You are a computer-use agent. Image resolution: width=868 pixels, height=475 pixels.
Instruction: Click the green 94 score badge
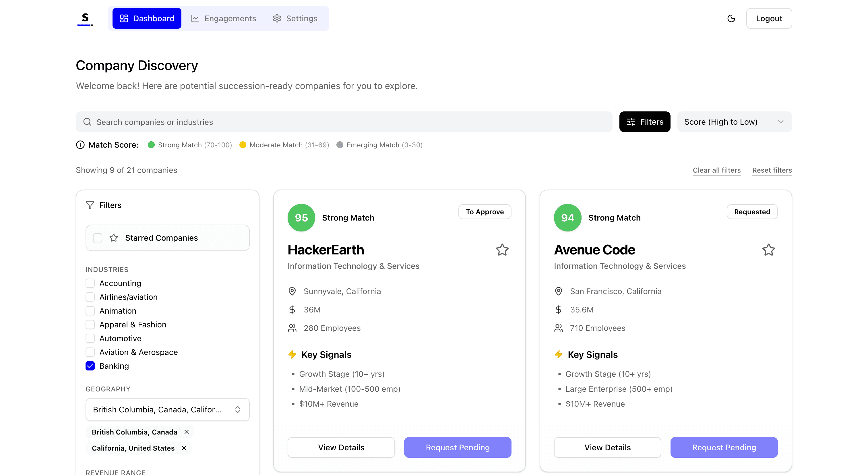567,218
